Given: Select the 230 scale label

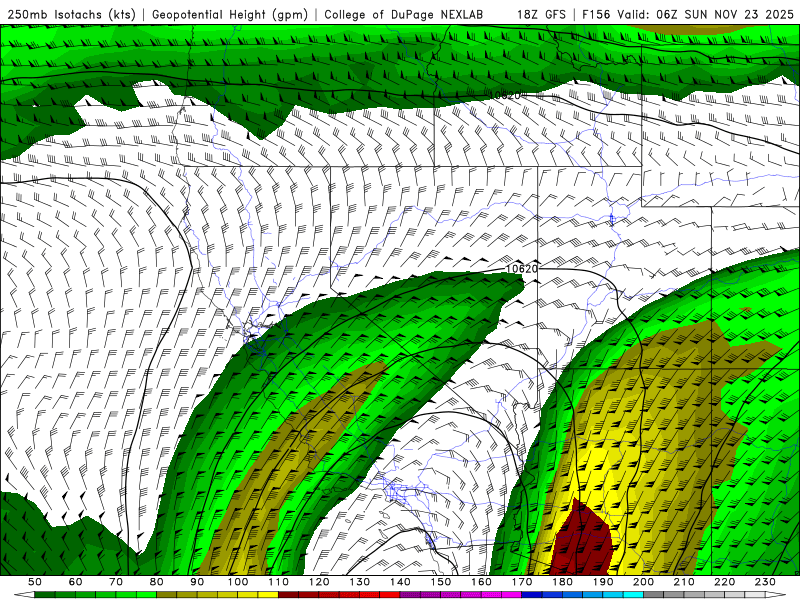Looking at the screenshot, I should pos(765,582).
